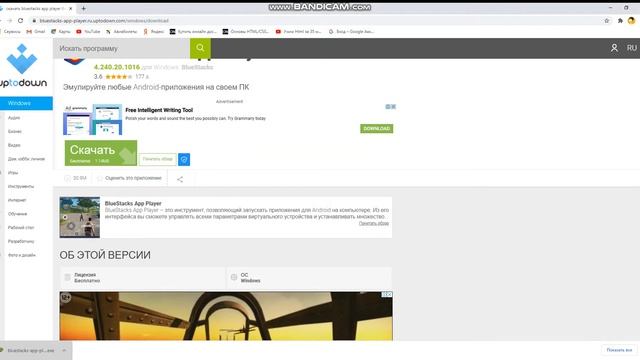640x360 pixels.
Task: Open the extensions puzzle icon
Action: (620, 20)
